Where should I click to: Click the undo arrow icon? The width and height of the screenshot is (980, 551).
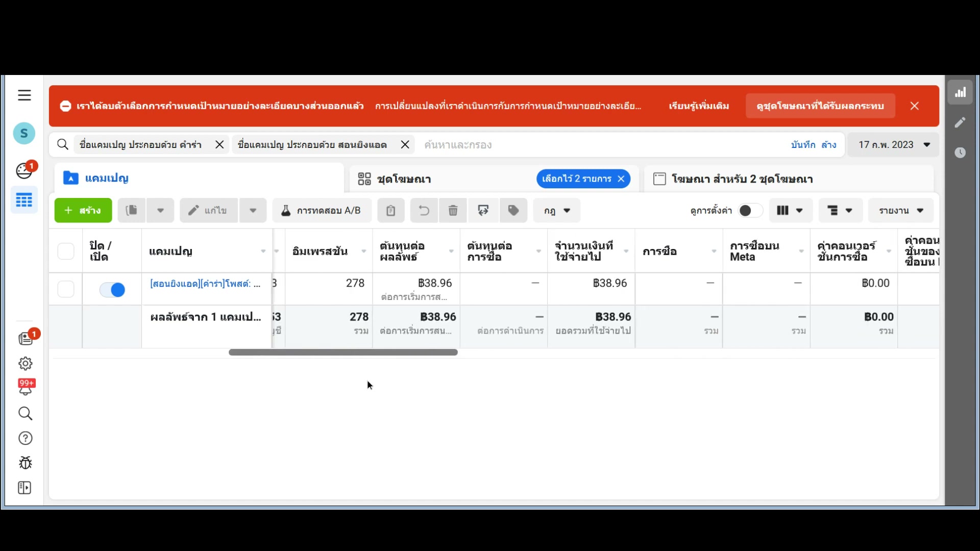[x=424, y=211]
